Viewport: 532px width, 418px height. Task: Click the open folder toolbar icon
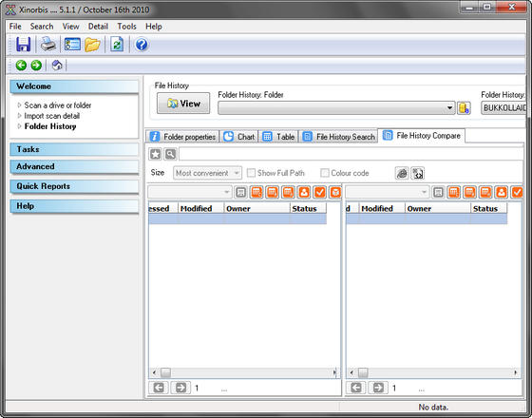92,45
